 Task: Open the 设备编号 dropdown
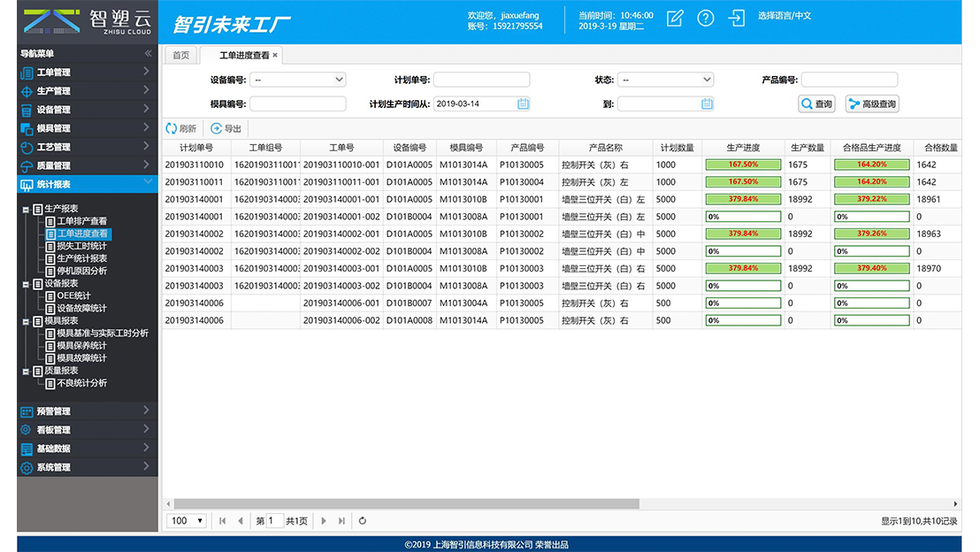click(x=297, y=80)
